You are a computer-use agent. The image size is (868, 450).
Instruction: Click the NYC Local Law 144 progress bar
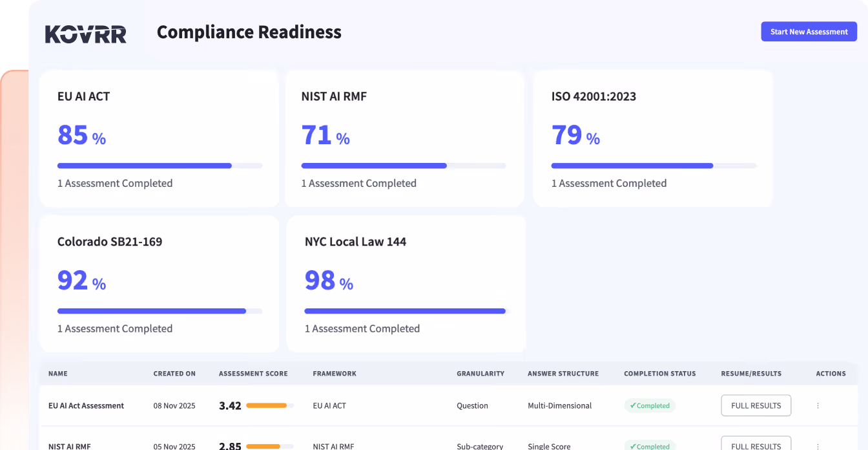[x=407, y=311]
